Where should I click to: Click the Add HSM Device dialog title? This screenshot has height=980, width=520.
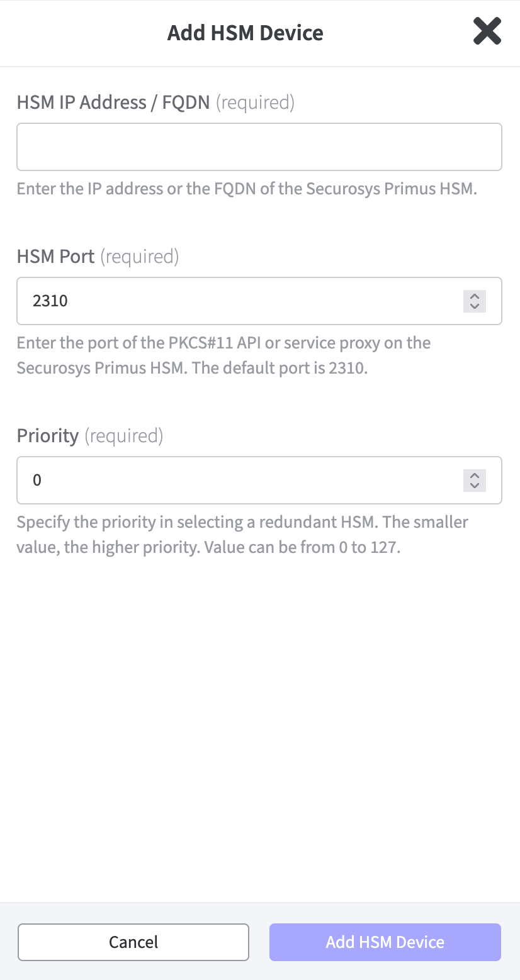coord(245,33)
